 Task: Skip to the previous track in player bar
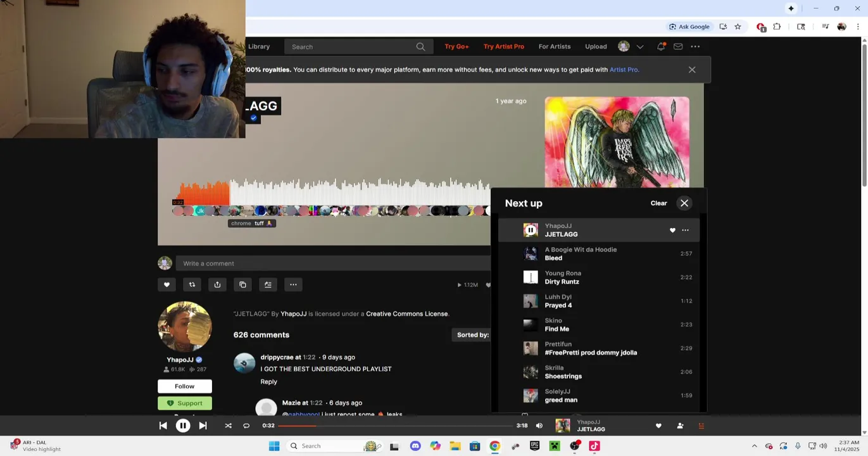click(163, 426)
